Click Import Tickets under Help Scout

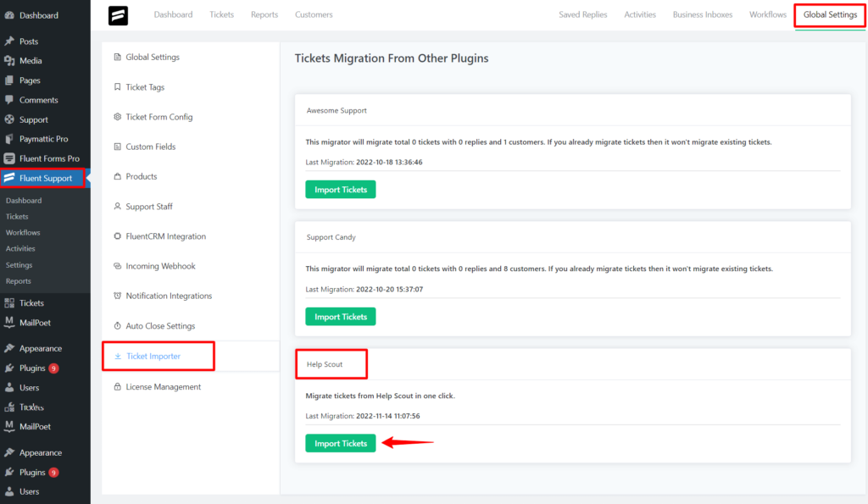tap(340, 443)
